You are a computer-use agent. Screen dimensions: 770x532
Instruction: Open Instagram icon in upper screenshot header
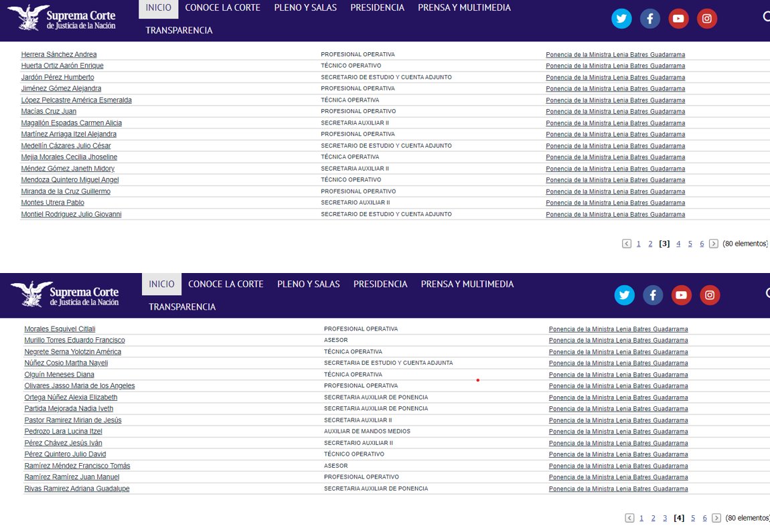[706, 19]
